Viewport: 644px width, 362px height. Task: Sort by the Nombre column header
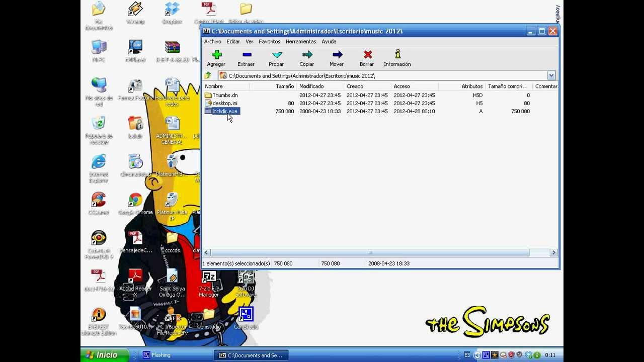226,86
